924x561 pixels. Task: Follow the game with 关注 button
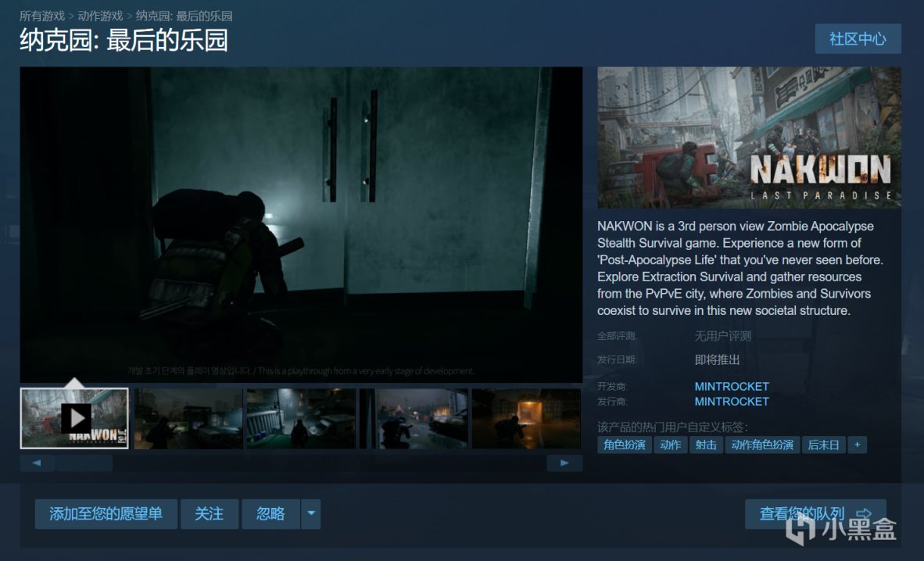[x=210, y=514]
